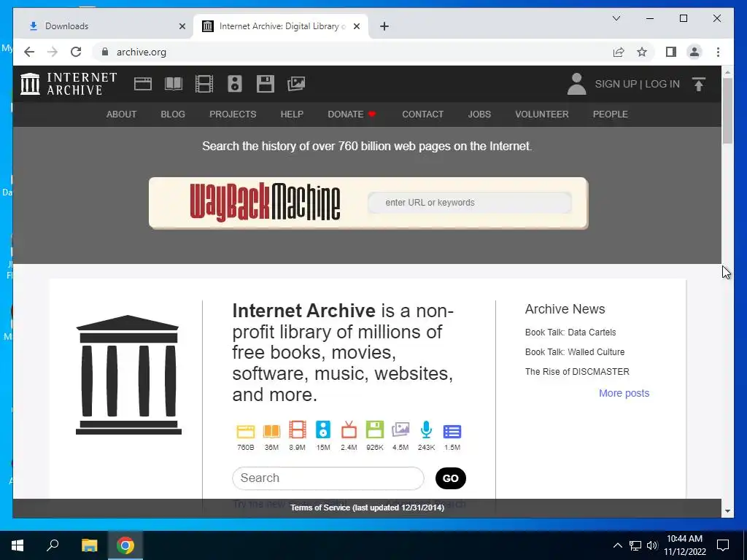Image resolution: width=747 pixels, height=560 pixels.
Task: Select the green floppy icon labeled 926K
Action: (x=375, y=430)
